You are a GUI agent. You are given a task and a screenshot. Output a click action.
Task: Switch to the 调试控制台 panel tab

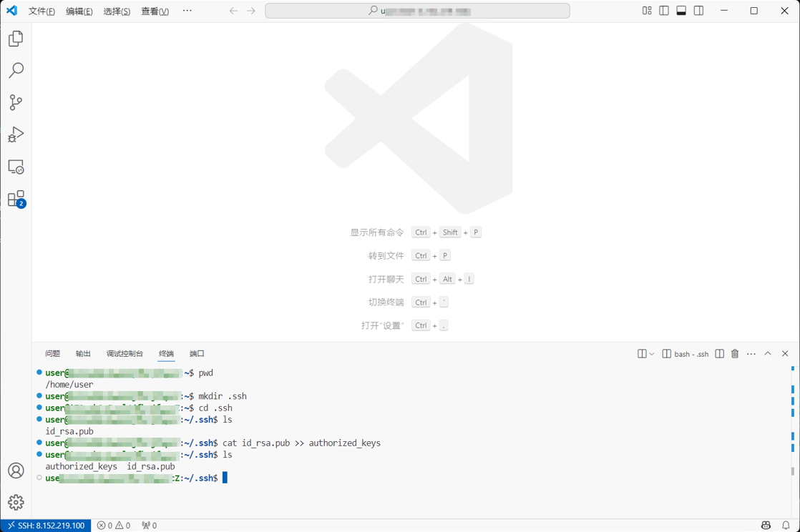pyautogui.click(x=125, y=353)
